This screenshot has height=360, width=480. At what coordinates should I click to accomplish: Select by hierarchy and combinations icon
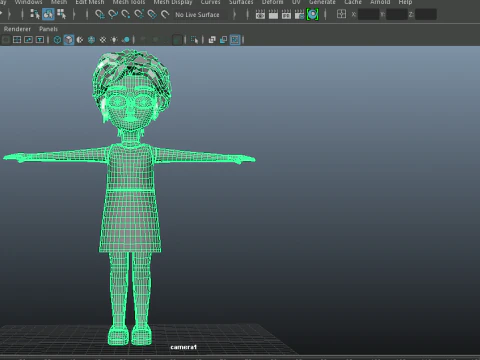click(35, 14)
